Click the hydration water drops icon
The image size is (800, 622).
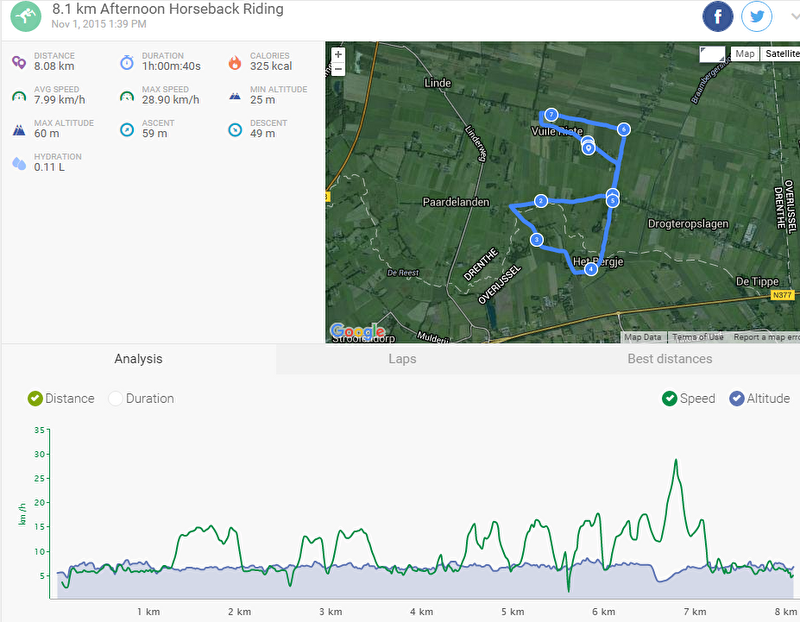[x=19, y=163]
